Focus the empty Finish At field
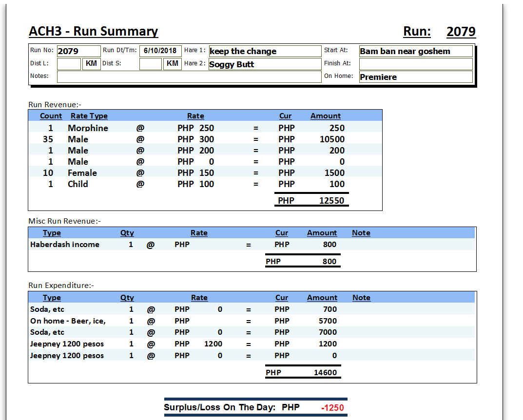 pyautogui.click(x=415, y=64)
